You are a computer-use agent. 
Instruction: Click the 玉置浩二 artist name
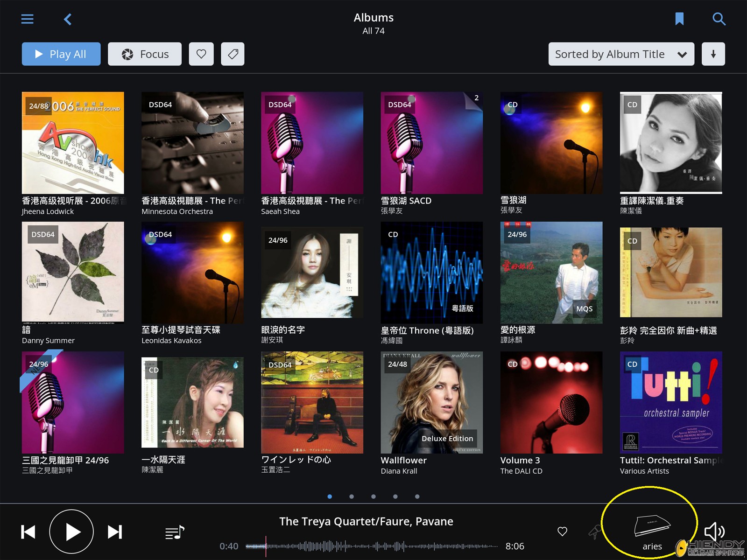pyautogui.click(x=275, y=470)
